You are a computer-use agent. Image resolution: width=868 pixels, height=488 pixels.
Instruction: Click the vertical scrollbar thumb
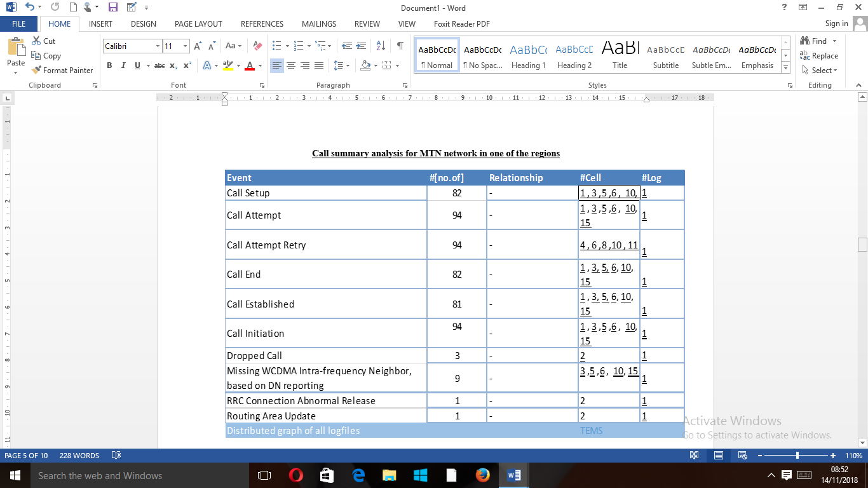coord(862,245)
